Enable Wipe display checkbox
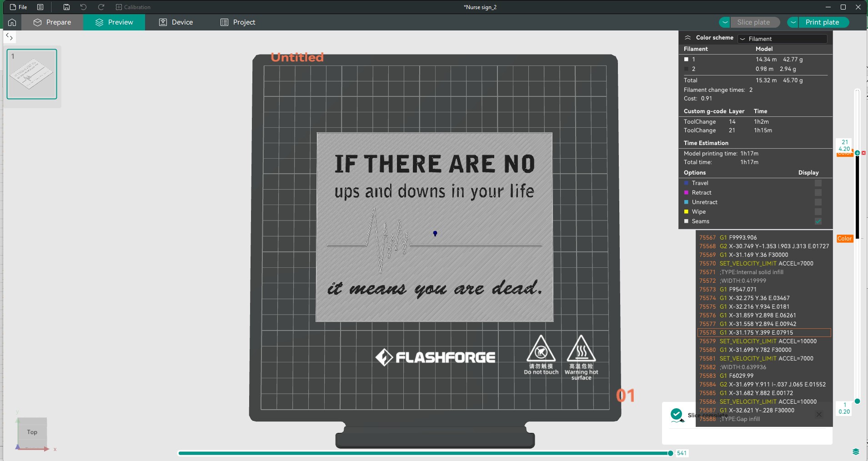 [818, 212]
